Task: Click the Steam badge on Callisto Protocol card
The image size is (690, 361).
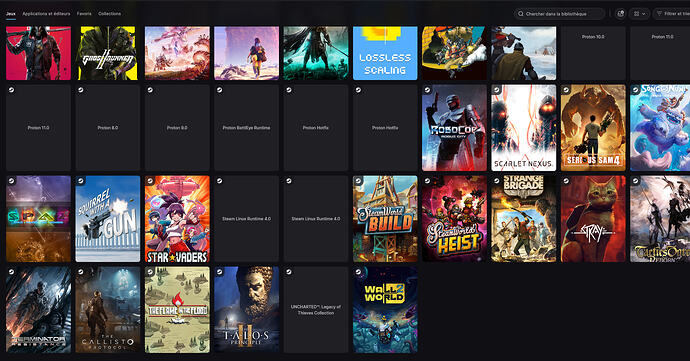Action: [81, 272]
